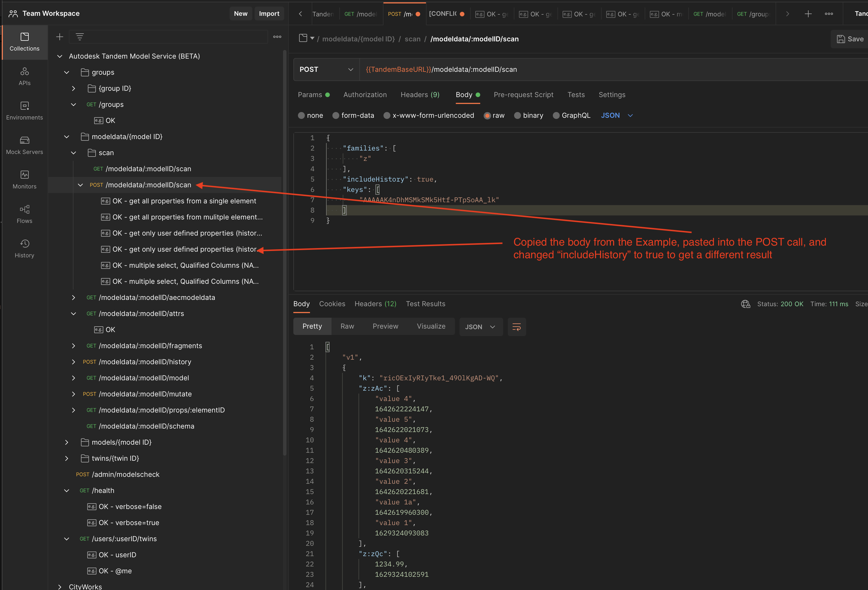Toggle the none radio button in Body
This screenshot has width=868, height=590.
[301, 116]
